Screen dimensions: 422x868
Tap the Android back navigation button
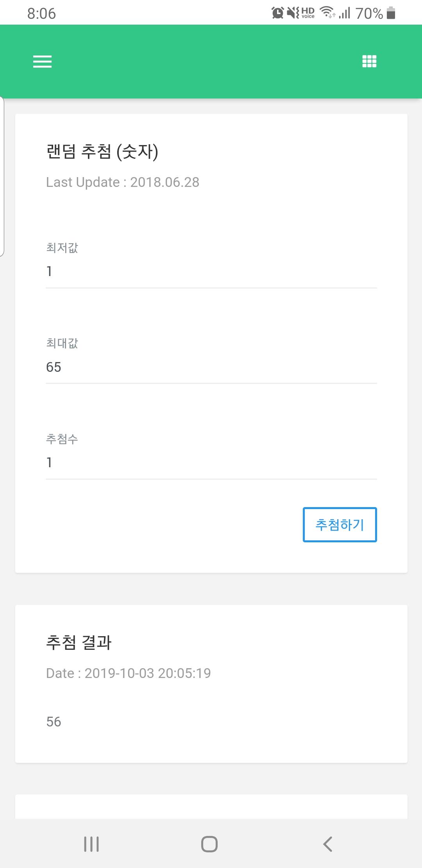(x=328, y=844)
